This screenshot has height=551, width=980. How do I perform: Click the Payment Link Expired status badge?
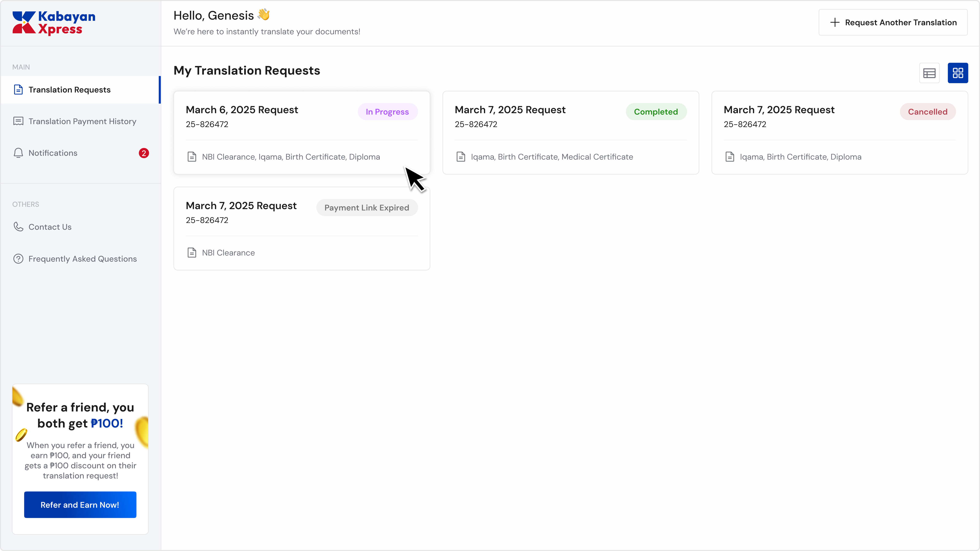coord(367,208)
